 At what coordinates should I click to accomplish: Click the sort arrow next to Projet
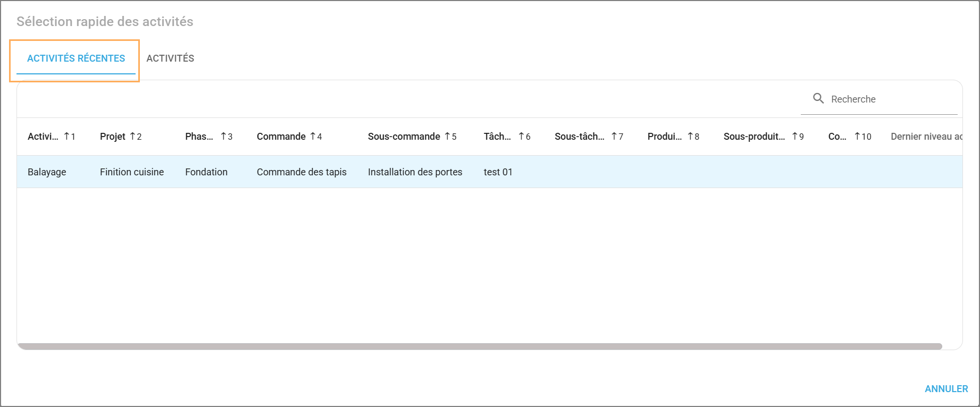click(x=133, y=136)
